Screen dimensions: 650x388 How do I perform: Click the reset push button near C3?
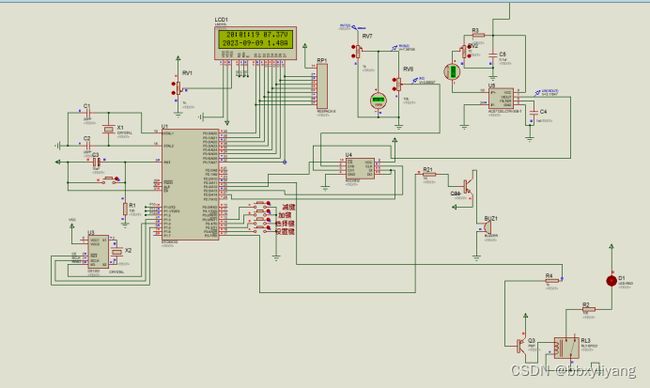109,179
